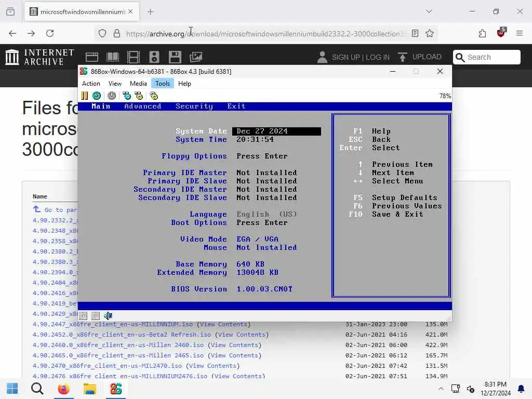Image resolution: width=532 pixels, height=399 pixels.
Task: Click Press Enter next to Boot Options
Action: (262, 222)
